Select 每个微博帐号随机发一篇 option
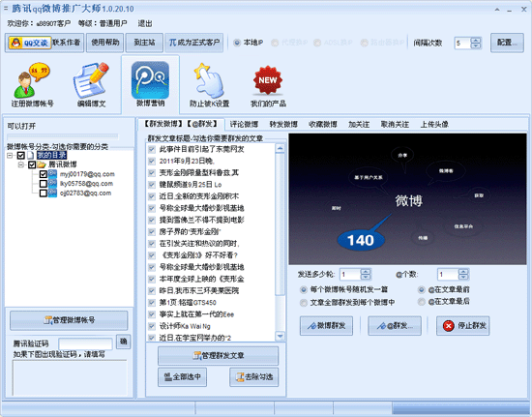The height and width of the screenshot is (417, 532). point(304,289)
